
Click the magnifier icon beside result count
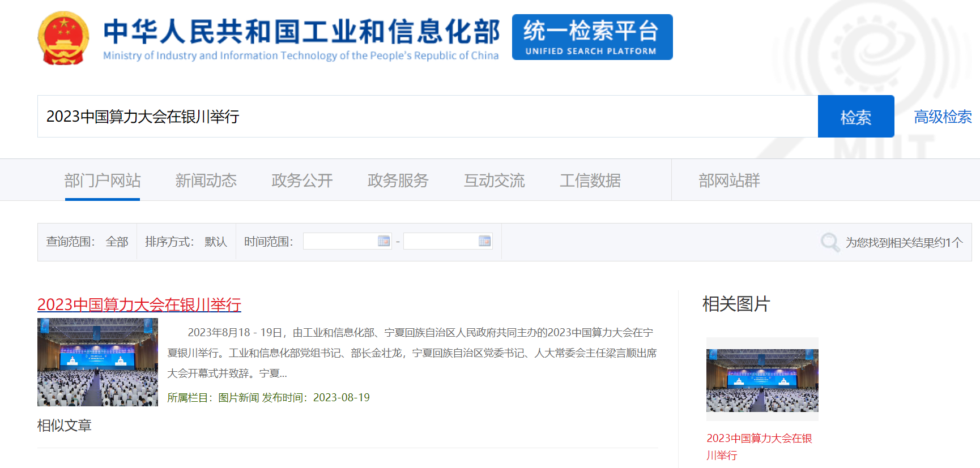pyautogui.click(x=830, y=242)
